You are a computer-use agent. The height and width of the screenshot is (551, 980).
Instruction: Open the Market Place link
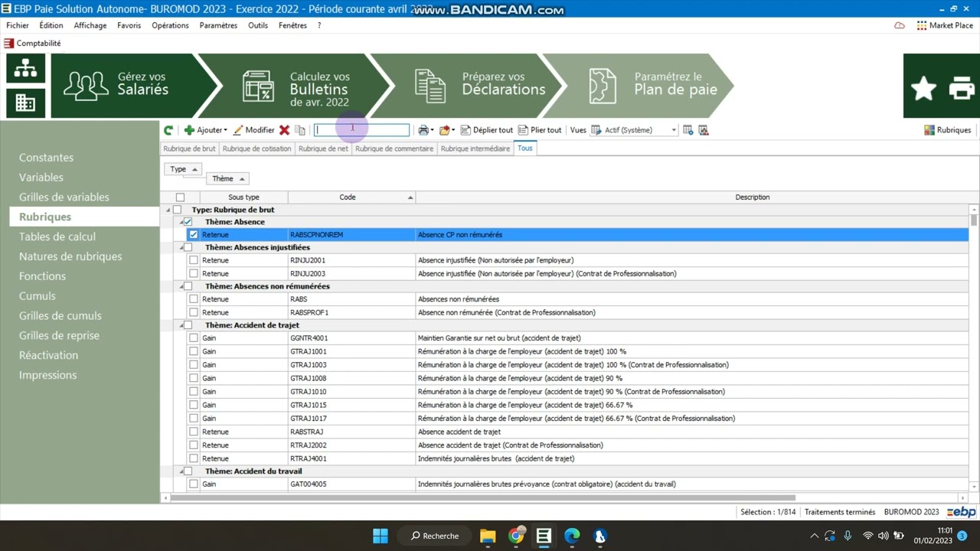(x=945, y=25)
